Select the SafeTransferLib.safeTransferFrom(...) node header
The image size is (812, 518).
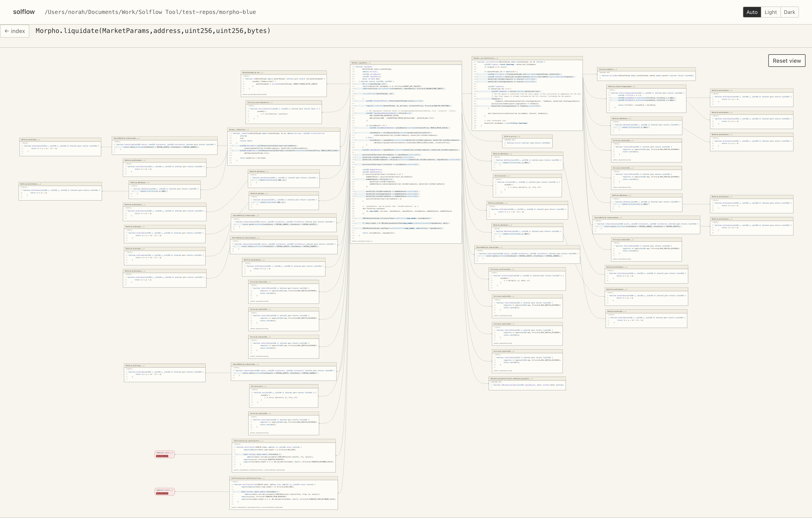284,478
